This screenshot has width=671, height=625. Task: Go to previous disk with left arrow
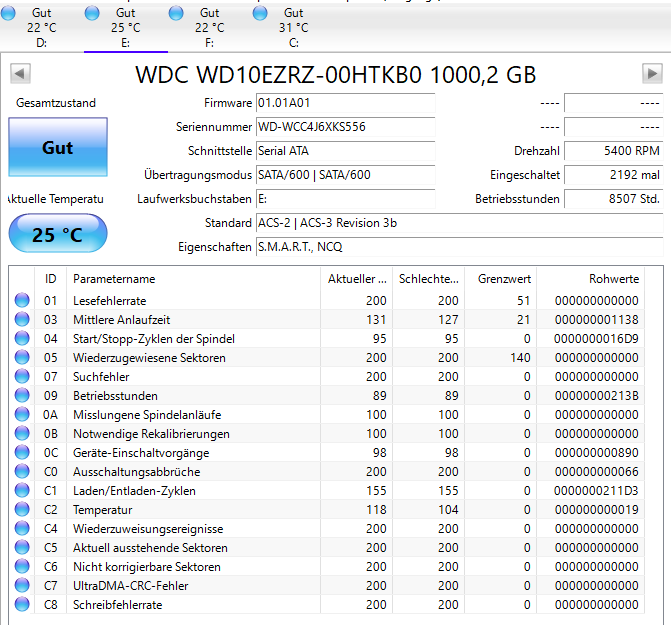tap(20, 74)
